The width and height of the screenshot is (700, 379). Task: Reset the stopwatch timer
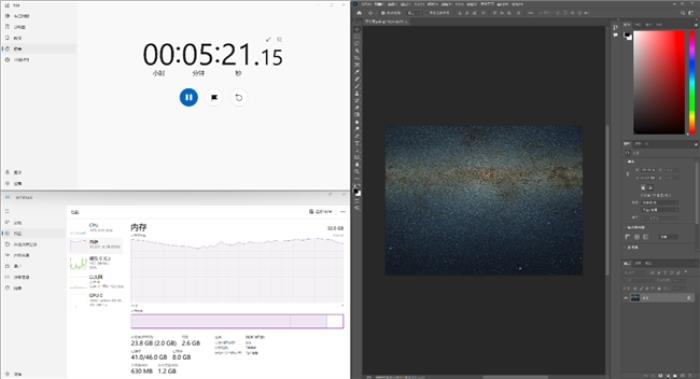(x=239, y=97)
